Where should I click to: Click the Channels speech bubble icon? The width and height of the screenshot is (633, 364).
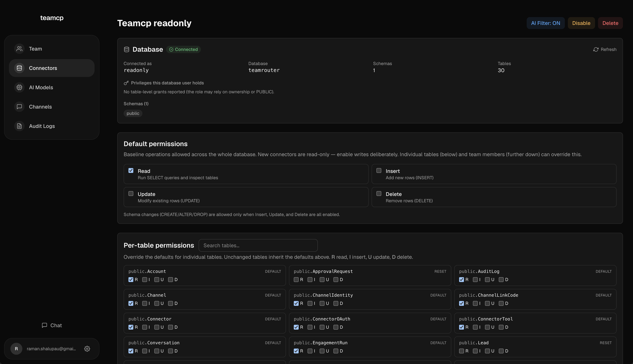(19, 107)
